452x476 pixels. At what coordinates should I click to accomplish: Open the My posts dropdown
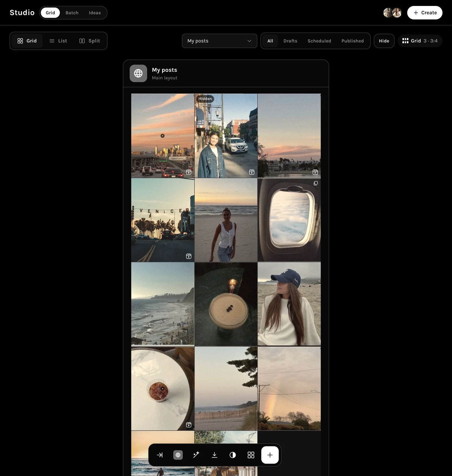(x=220, y=41)
